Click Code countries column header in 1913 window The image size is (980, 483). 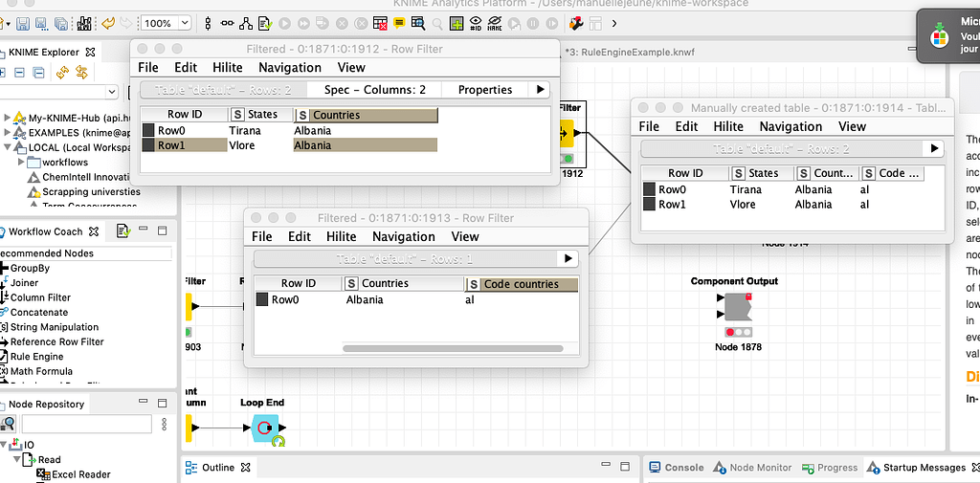[522, 284]
